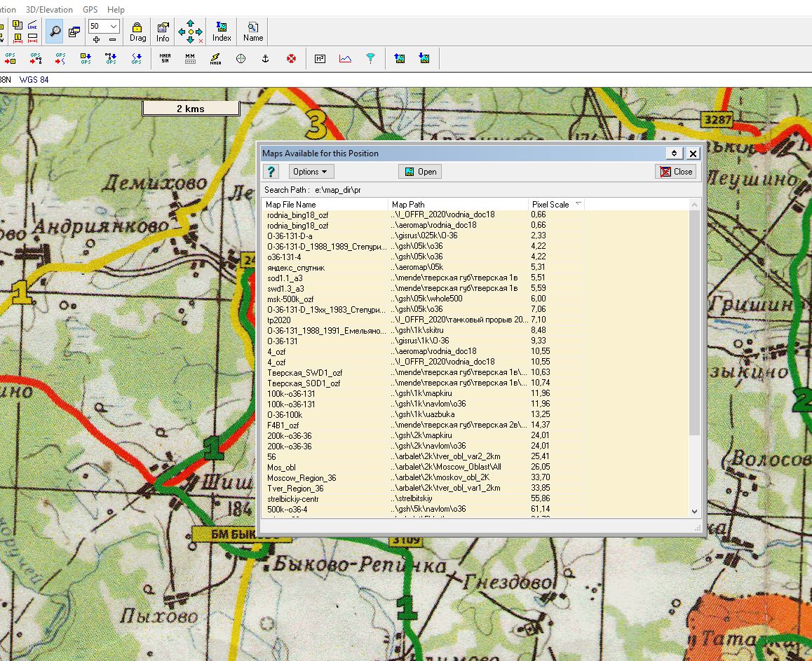Open the M² area calculation tool

pyautogui.click(x=320, y=59)
